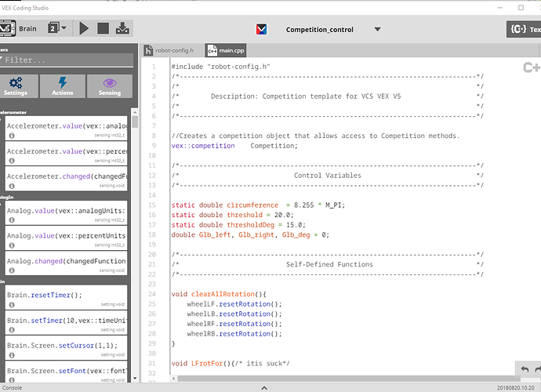
Task: Click the C++ Text mode button
Action: point(524,29)
